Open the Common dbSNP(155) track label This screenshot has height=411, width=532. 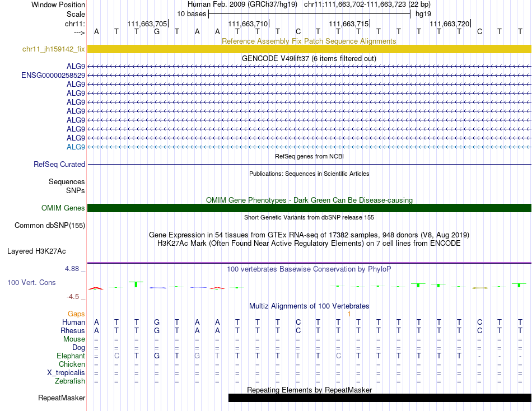click(49, 225)
